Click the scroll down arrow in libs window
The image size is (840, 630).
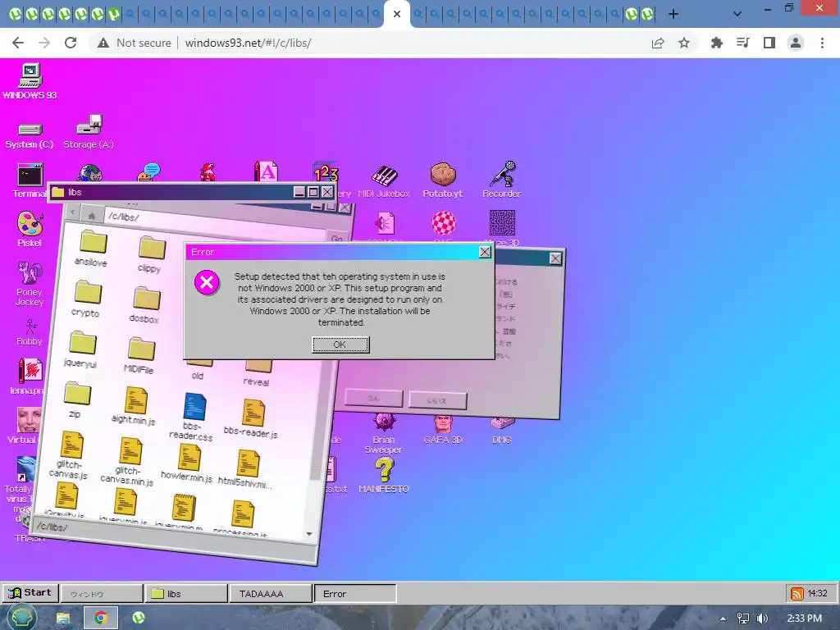tap(309, 533)
